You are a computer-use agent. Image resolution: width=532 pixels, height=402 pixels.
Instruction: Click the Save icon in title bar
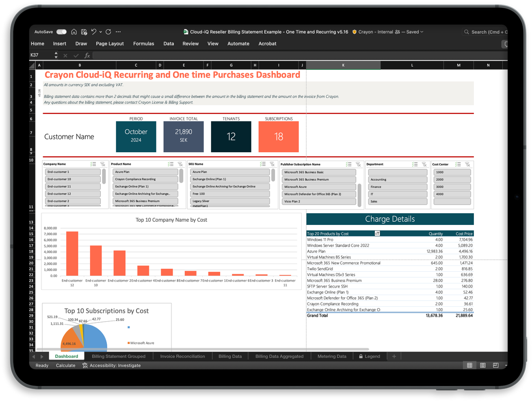coord(84,32)
